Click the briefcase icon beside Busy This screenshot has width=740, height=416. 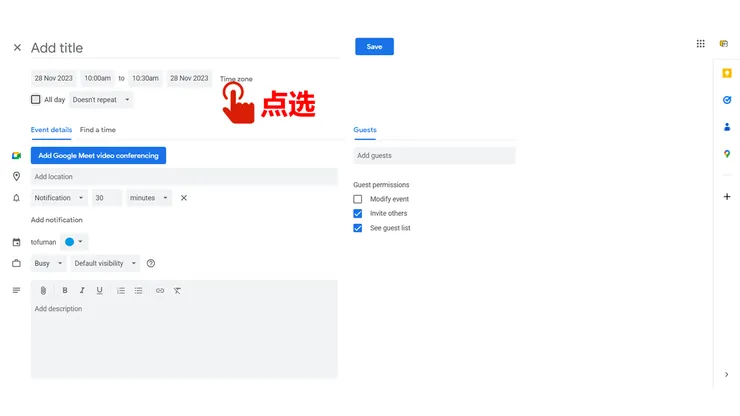coord(17,263)
